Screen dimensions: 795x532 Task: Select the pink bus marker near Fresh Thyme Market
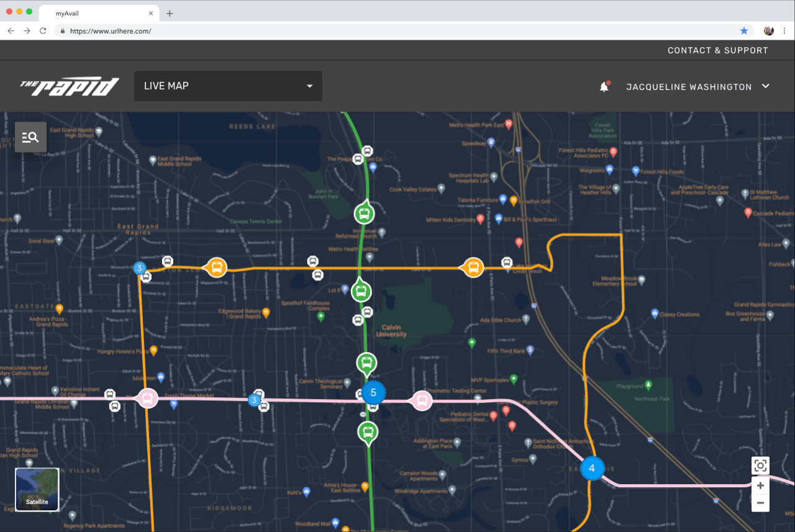(147, 398)
